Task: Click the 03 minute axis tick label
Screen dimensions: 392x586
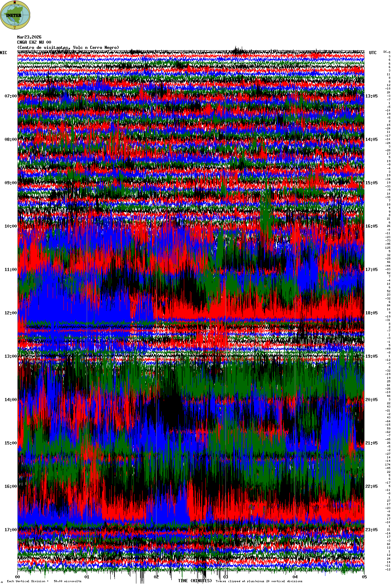Action: click(x=225, y=577)
